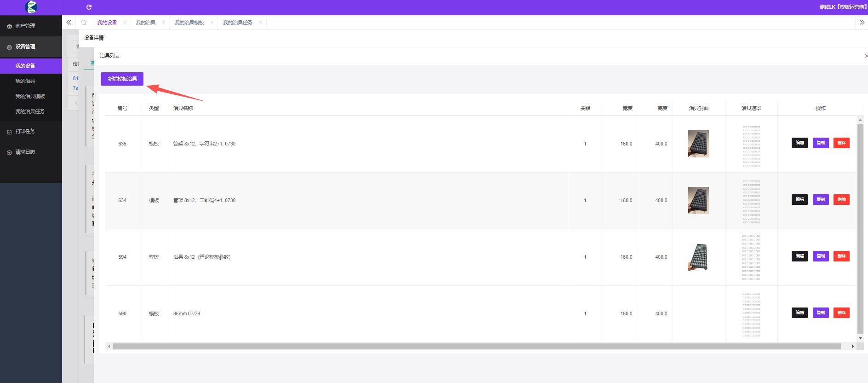
Task: Click the app logo at top left
Action: (x=31, y=7)
